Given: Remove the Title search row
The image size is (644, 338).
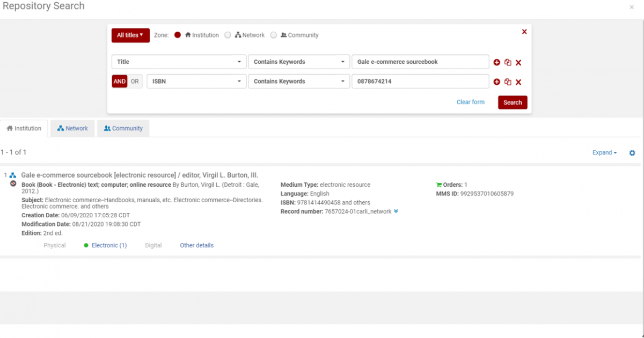Looking at the screenshot, I should pos(518,62).
